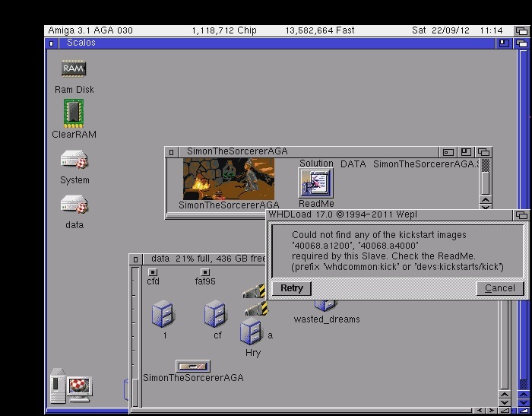Open the wasted_dreams drawer
532x416 pixels.
[326, 306]
